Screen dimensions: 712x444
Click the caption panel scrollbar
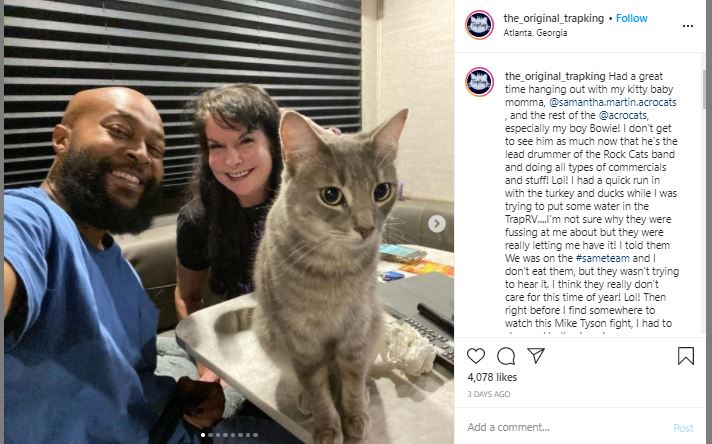tap(704, 89)
